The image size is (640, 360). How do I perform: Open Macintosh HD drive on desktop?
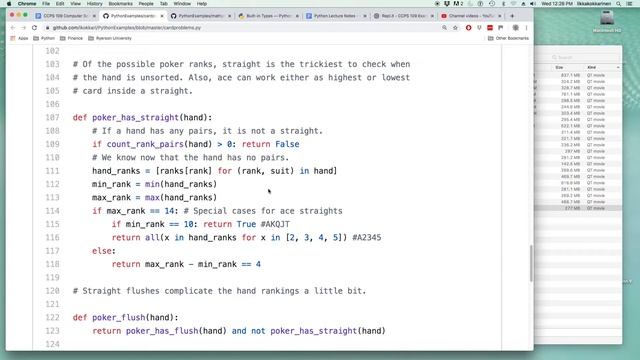(607, 22)
